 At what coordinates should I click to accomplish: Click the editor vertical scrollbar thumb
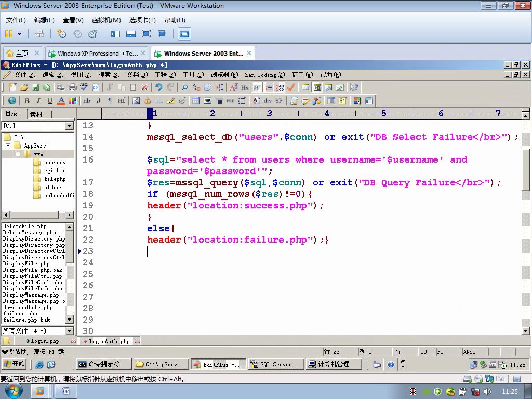526,170
